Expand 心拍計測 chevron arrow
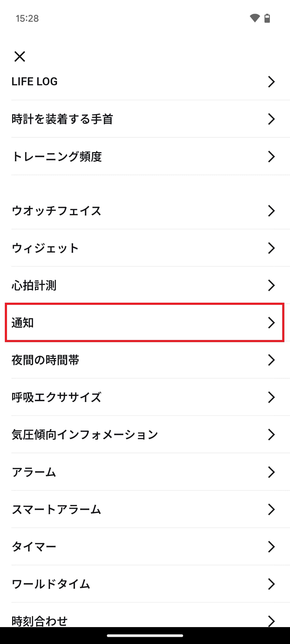The width and height of the screenshot is (290, 644). pyautogui.click(x=271, y=285)
